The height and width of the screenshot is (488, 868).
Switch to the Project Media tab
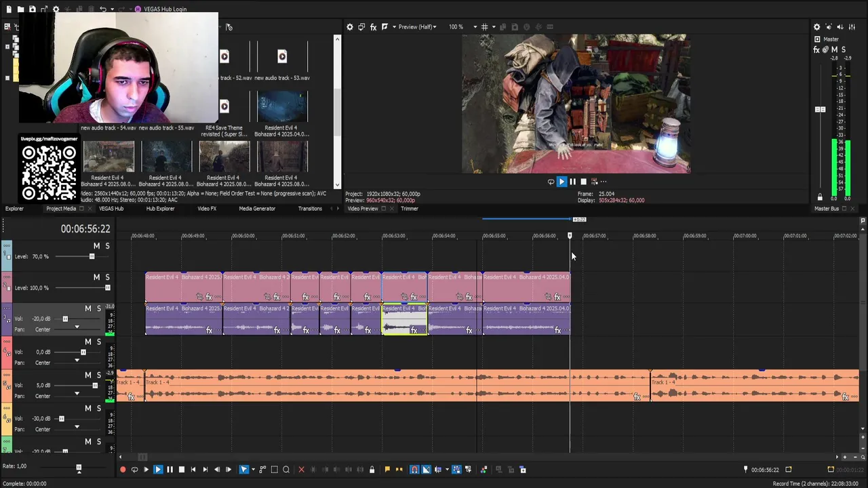[x=61, y=209]
